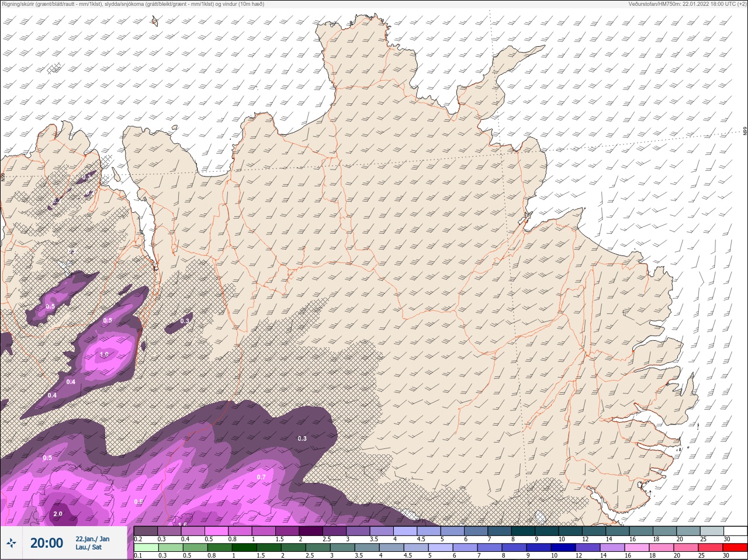This screenshot has height=560, width=748.
Task: Click the 'Lau./ Sat' weekday label
Action: (89, 547)
